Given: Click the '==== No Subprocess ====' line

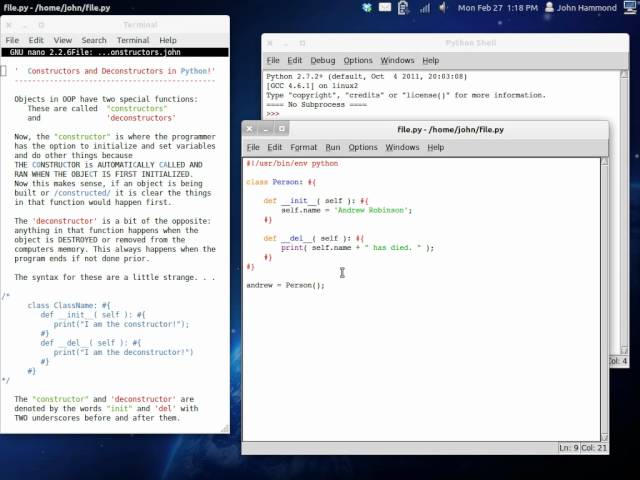Looking at the screenshot, I should (x=316, y=104).
